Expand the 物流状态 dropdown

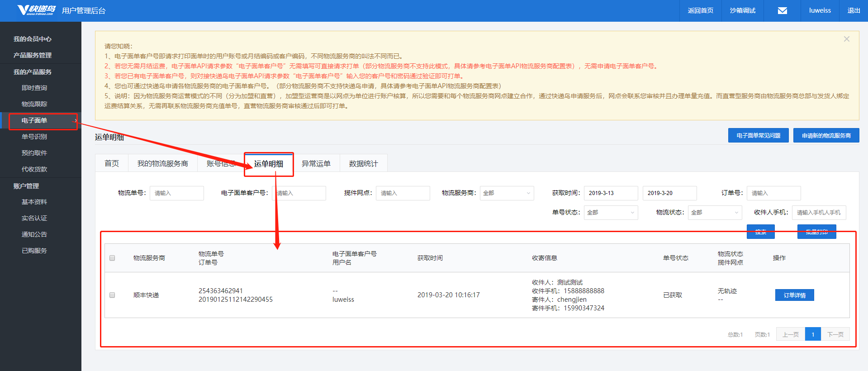pyautogui.click(x=715, y=213)
